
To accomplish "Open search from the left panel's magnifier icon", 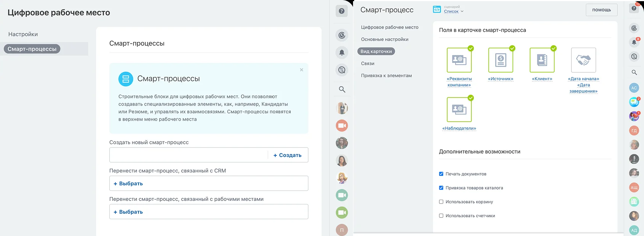I will [x=342, y=90].
